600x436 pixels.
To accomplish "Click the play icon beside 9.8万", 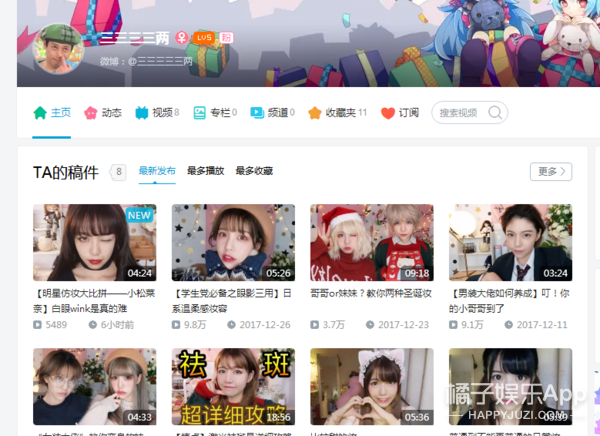I will point(176,325).
